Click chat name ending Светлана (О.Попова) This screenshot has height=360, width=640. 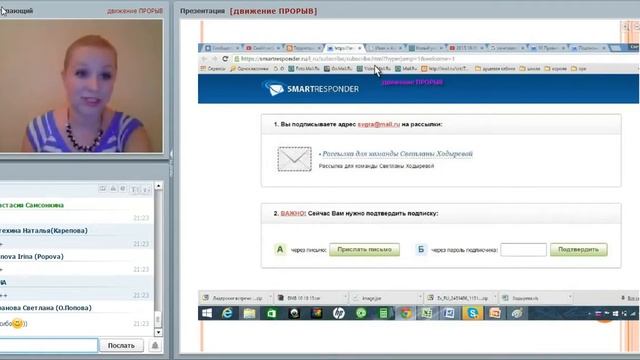[45, 308]
